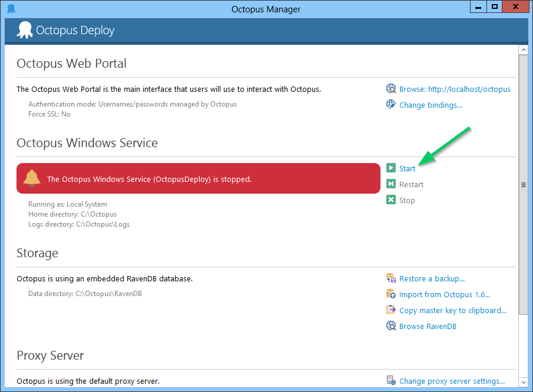
Task: Click the Change bindings globe icon
Action: click(x=391, y=105)
